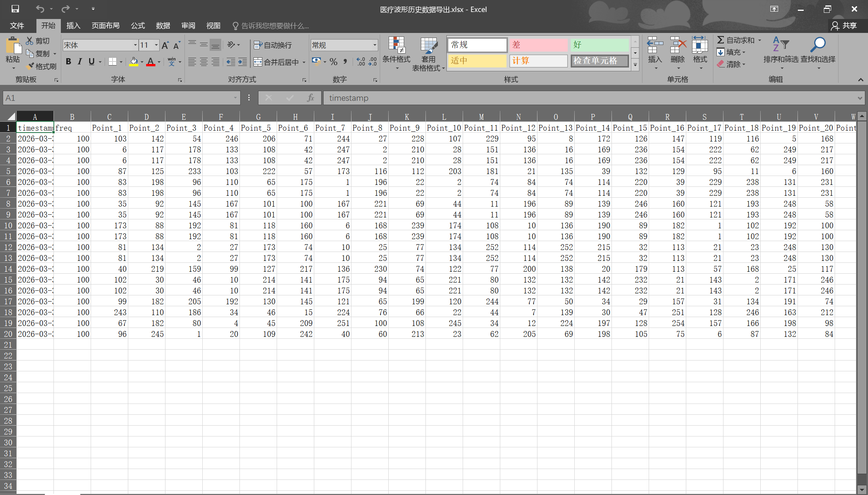Open the font size dropdown
This screenshot has width=868, height=495.
[156, 45]
